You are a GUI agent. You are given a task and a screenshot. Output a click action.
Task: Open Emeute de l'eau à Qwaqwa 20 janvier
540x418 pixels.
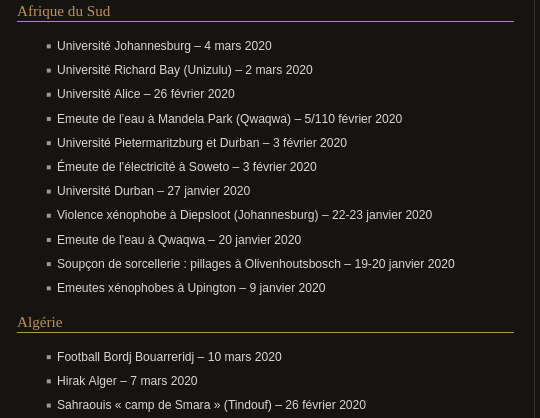179,240
